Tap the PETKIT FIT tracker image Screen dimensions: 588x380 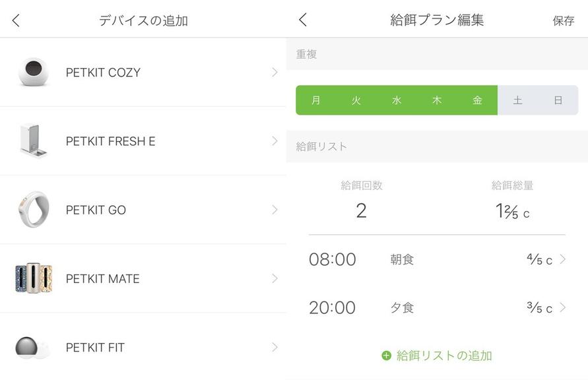[33, 347]
